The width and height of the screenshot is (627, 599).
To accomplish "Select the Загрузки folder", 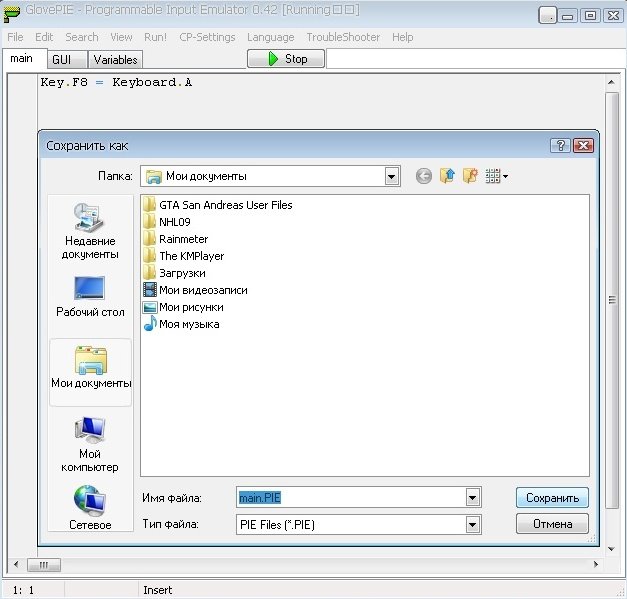I will (174, 273).
